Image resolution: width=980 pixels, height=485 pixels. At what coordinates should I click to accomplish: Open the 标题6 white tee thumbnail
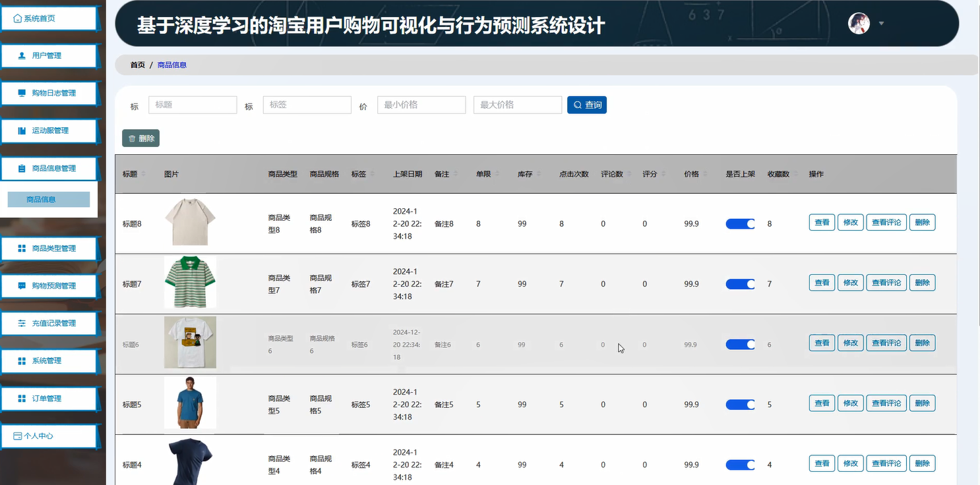click(190, 342)
